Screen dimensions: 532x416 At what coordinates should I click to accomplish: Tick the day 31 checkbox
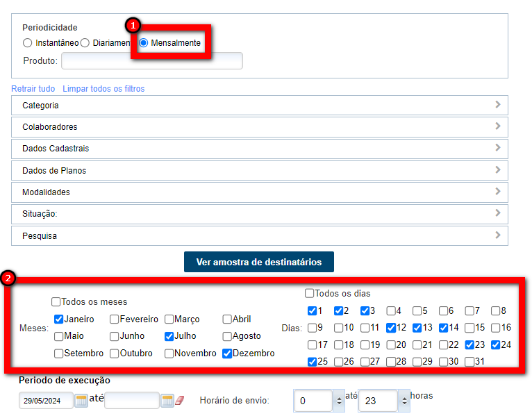click(x=470, y=362)
